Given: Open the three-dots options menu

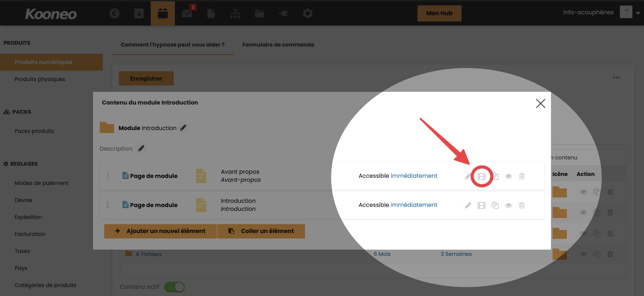Looking at the screenshot, I should pos(616,78).
